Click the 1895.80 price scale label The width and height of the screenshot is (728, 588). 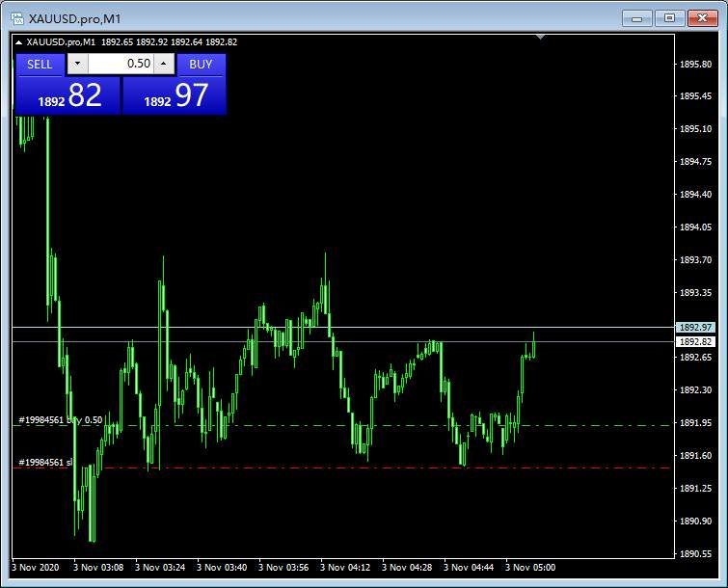(695, 64)
